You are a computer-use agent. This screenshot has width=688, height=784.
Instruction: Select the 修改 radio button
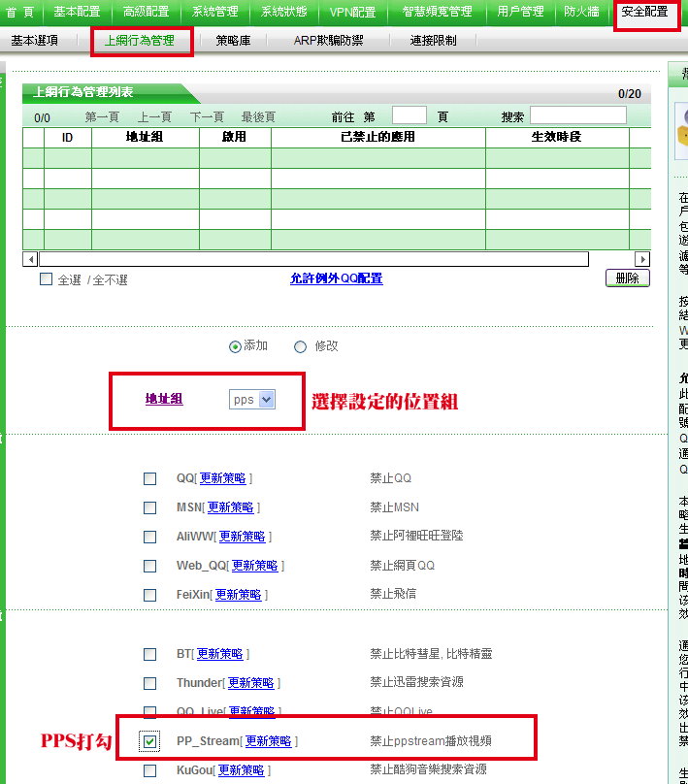pos(300,346)
